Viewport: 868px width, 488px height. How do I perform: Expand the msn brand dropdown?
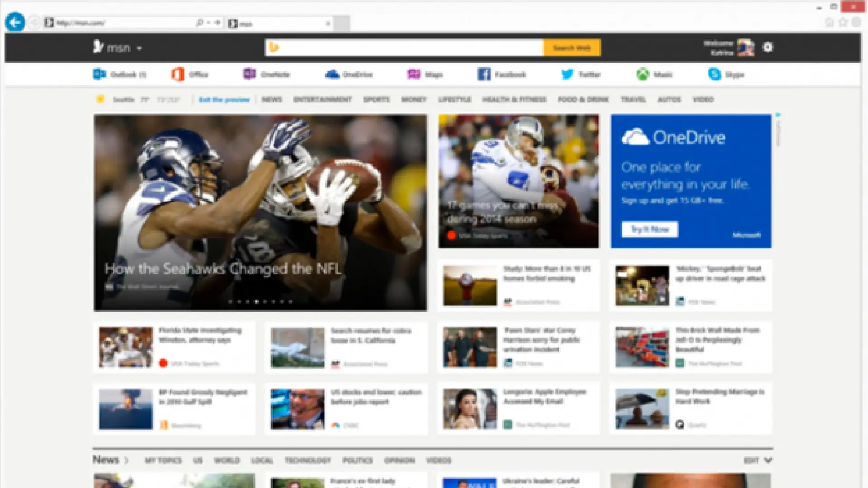pos(139,48)
